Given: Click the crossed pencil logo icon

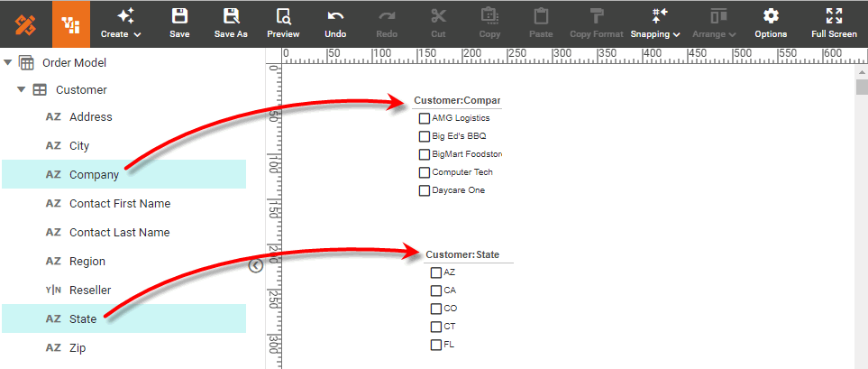Looking at the screenshot, I should (25, 23).
